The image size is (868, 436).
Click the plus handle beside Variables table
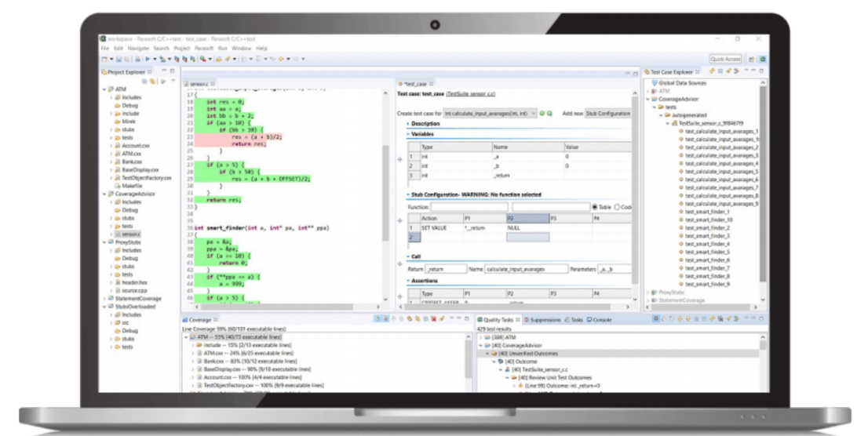[x=400, y=160]
